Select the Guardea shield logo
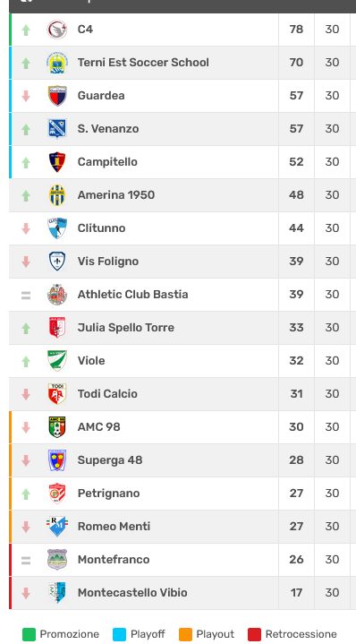The image size is (356, 644). point(57,96)
